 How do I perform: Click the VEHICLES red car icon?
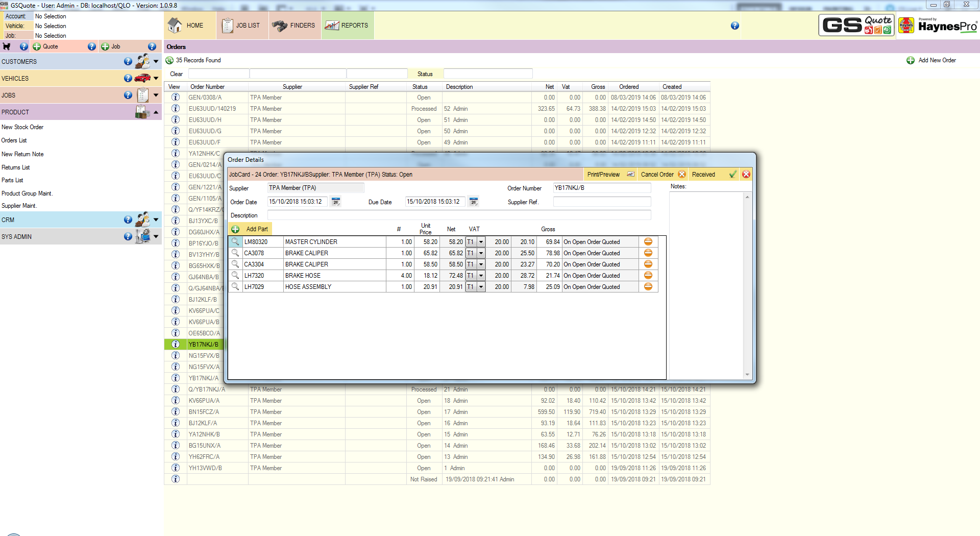tap(143, 78)
